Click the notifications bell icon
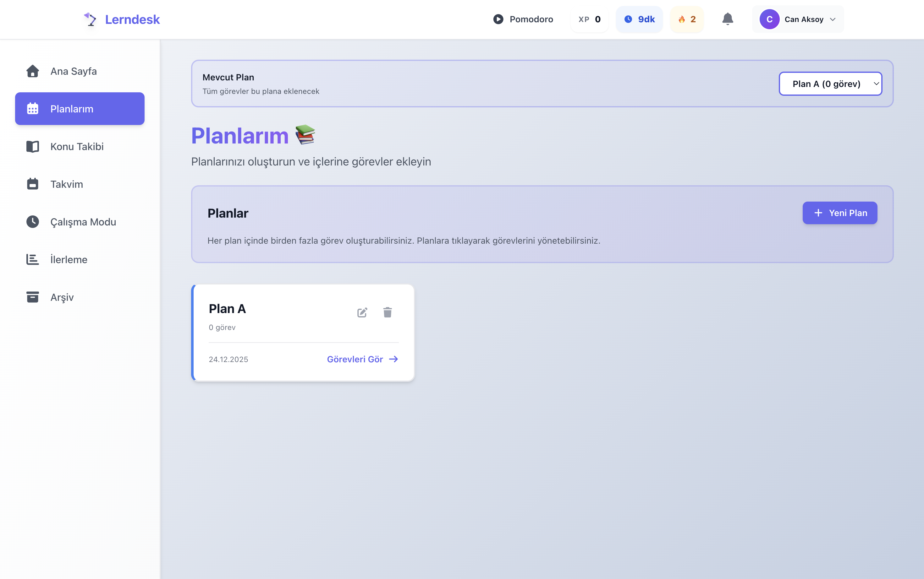The image size is (924, 579). [727, 19]
